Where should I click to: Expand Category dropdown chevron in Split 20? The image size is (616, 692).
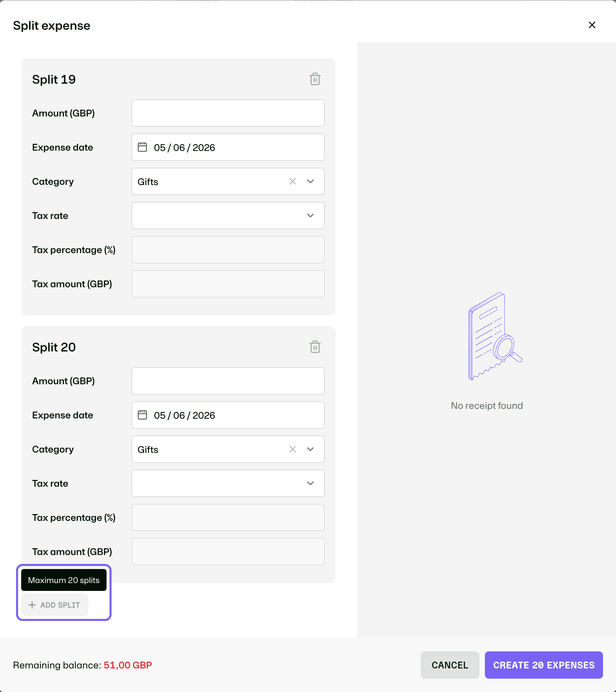(x=310, y=449)
